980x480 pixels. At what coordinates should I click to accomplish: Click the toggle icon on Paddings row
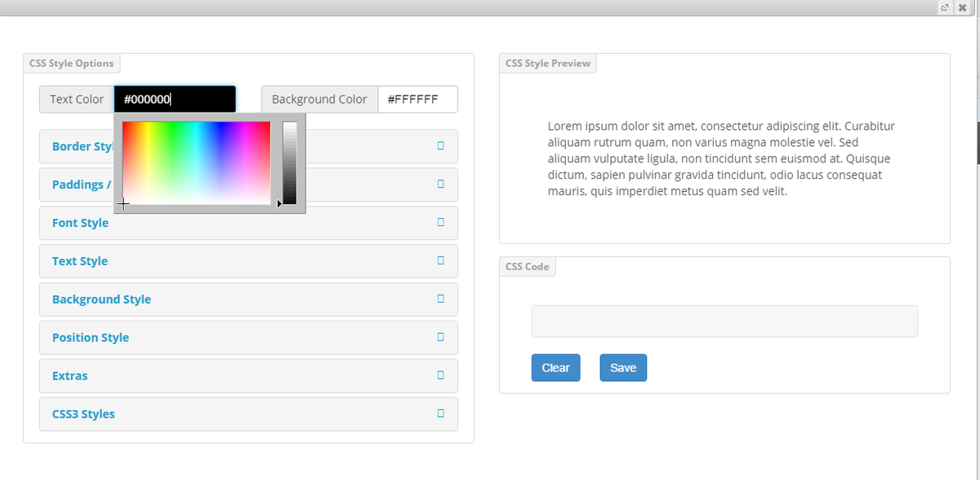click(x=441, y=184)
